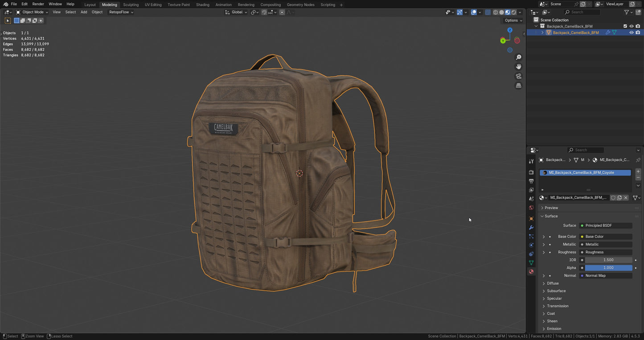Image resolution: width=644 pixels, height=340 pixels.
Task: Open the Object Data Properties tab
Action: pyautogui.click(x=531, y=262)
